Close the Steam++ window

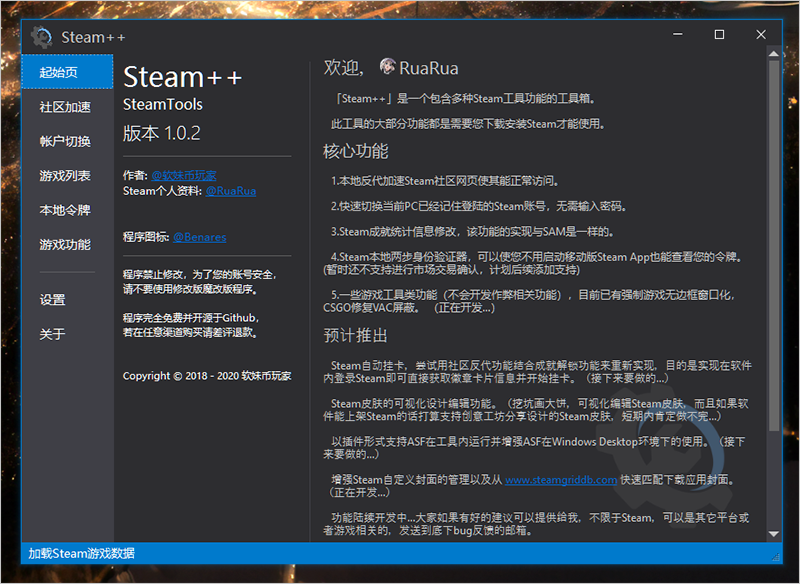764,35
